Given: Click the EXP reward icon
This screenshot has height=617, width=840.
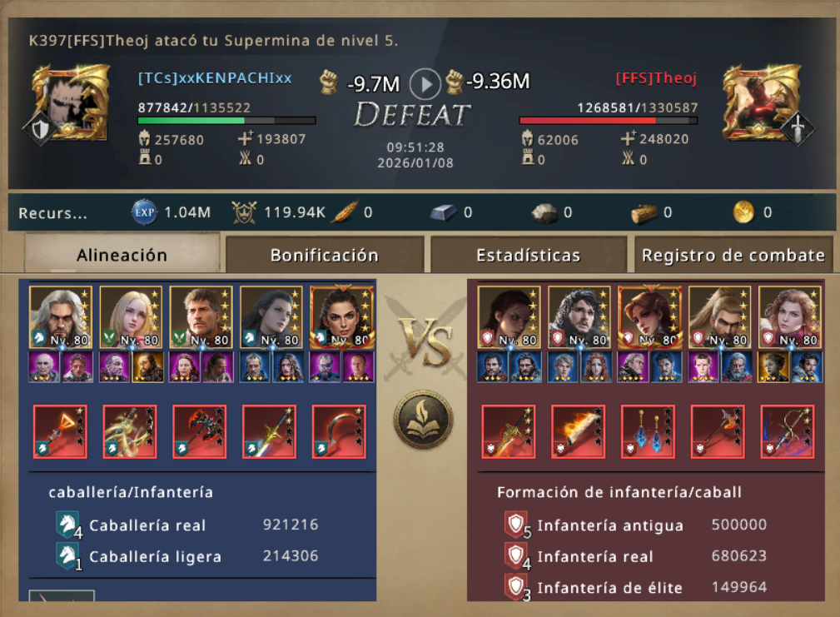Looking at the screenshot, I should [x=143, y=212].
